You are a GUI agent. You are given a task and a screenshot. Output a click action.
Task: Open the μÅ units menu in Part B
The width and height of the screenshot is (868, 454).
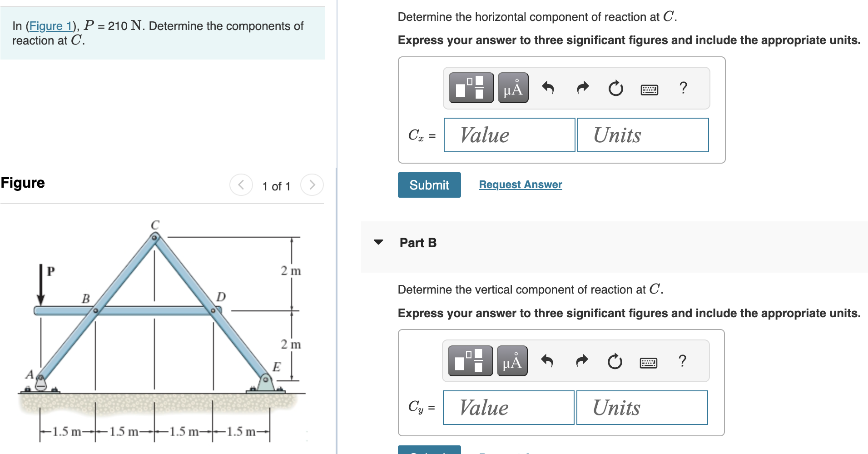coord(511,361)
